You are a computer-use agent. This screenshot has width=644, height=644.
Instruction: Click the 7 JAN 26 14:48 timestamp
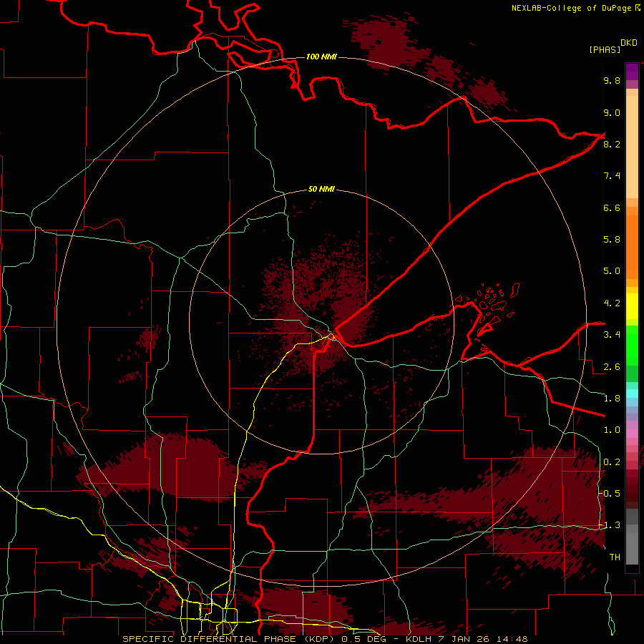(x=484, y=639)
